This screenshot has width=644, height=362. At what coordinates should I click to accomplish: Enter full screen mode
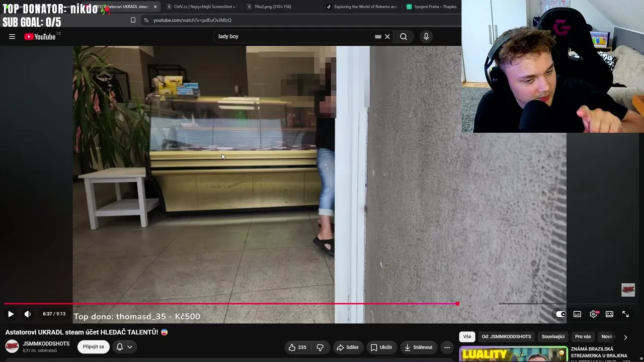pos(625,314)
